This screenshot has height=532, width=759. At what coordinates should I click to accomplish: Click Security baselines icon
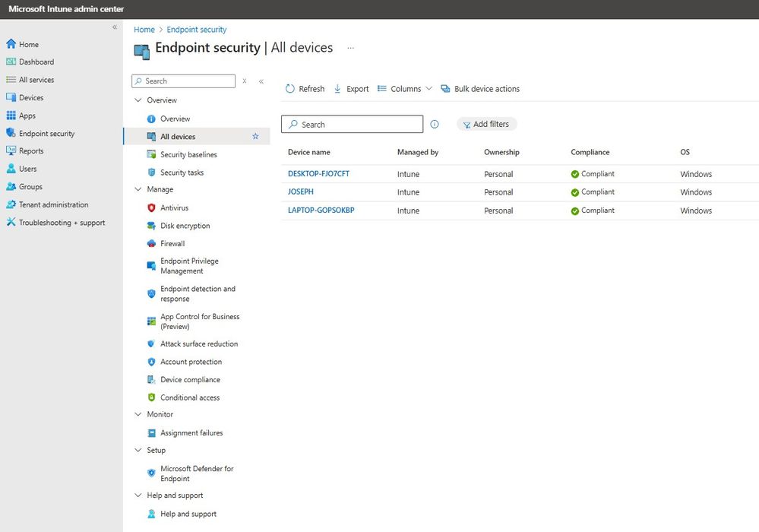151,154
